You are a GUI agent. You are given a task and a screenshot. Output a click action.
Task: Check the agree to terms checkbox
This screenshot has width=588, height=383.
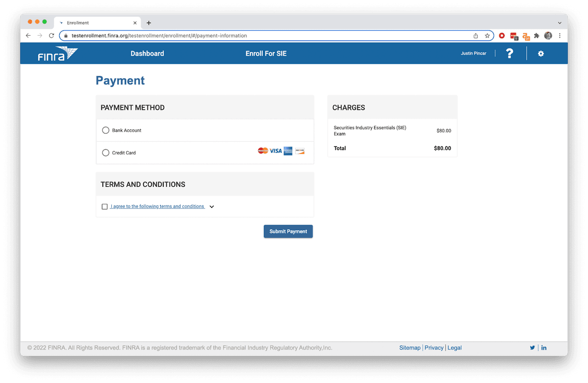tap(104, 207)
